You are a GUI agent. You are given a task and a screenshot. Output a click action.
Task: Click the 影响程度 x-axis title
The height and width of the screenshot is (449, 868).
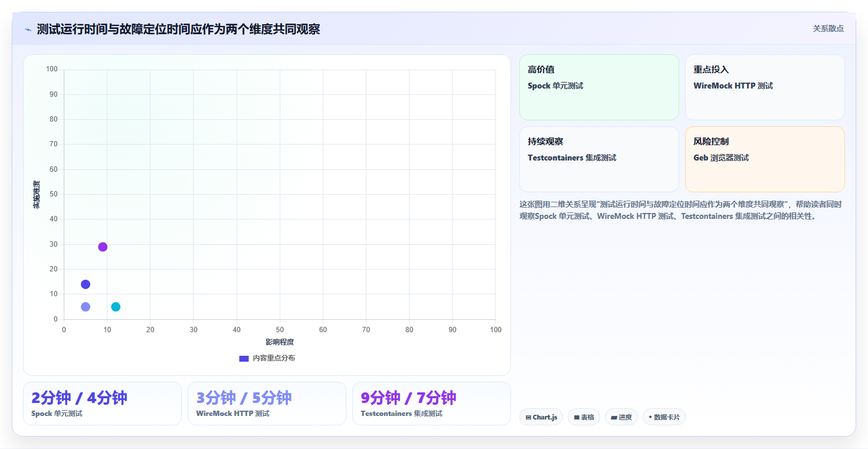pyautogui.click(x=280, y=342)
